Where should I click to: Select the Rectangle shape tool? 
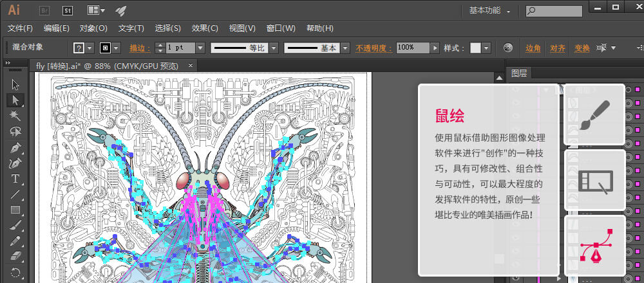[x=15, y=210]
